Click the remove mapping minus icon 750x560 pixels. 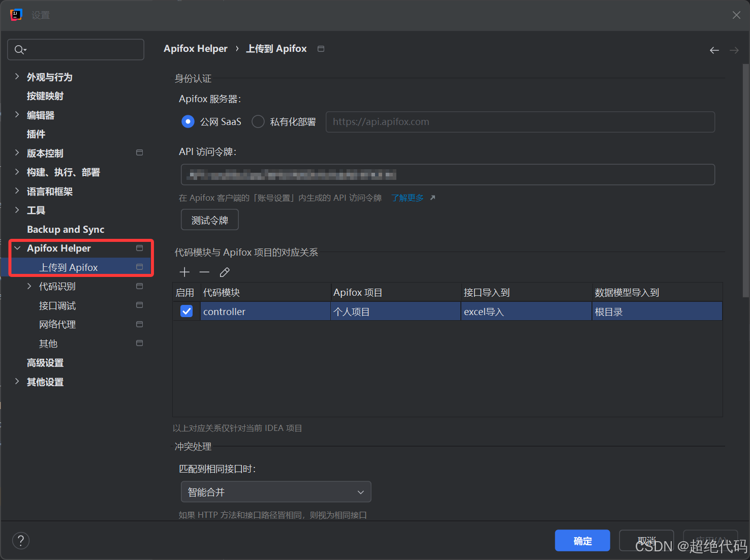204,272
